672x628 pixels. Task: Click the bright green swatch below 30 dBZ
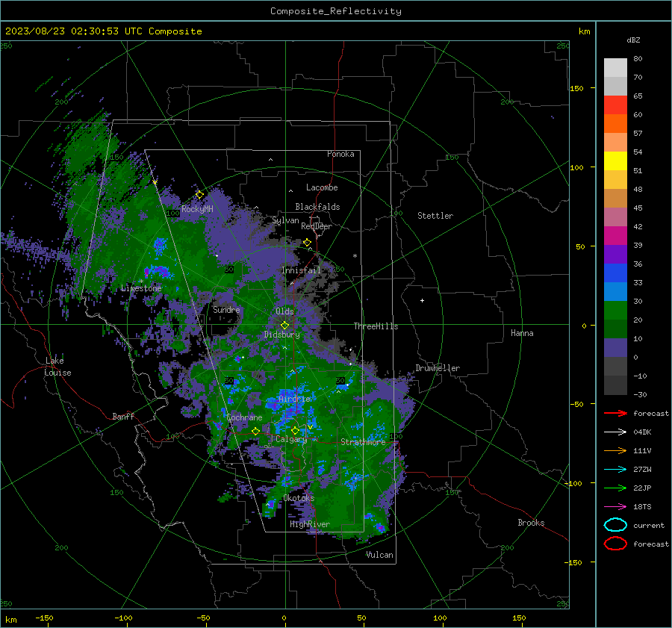(x=615, y=311)
